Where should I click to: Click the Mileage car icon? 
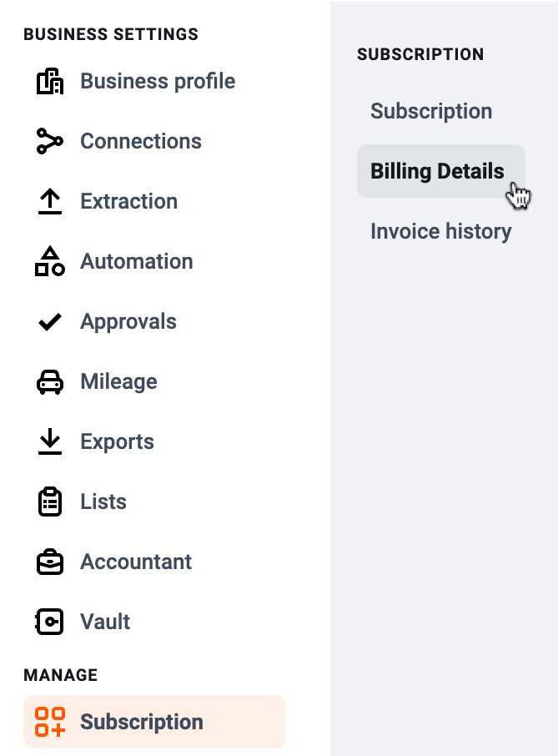coord(50,382)
